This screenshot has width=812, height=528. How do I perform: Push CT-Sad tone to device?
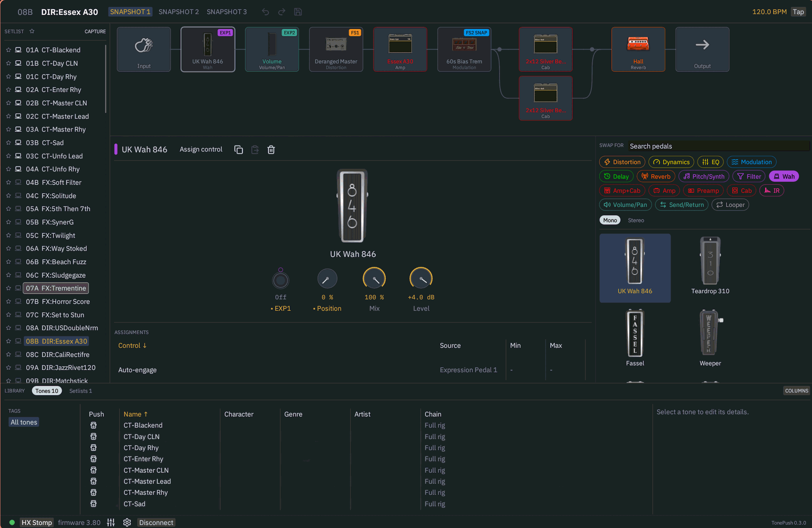93,504
